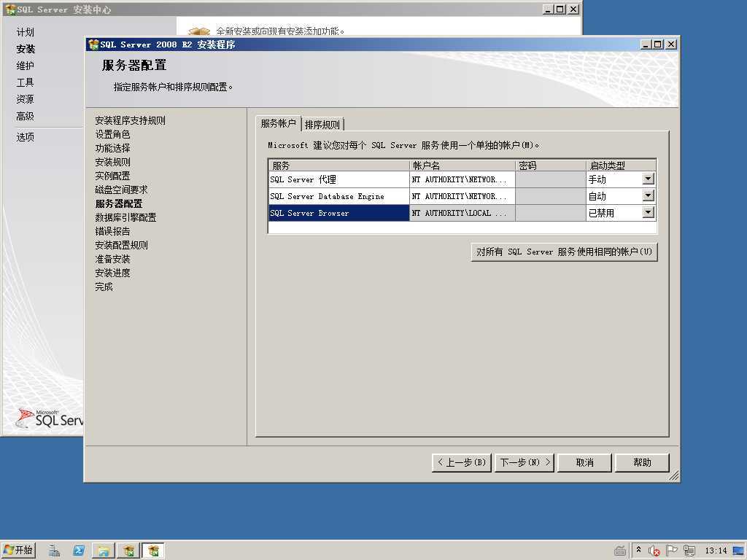Click the 开始 Start button

coord(18,551)
